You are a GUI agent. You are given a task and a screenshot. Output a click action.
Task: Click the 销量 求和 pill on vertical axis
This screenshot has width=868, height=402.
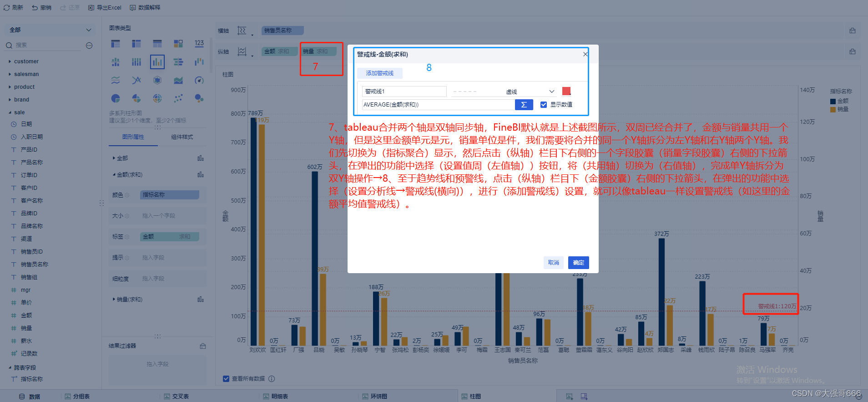[318, 51]
